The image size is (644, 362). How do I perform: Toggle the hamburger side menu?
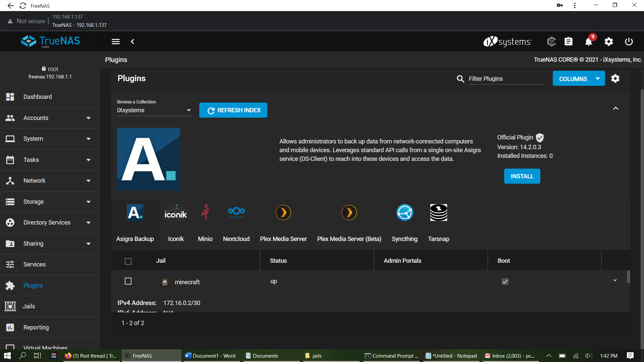[x=116, y=42]
